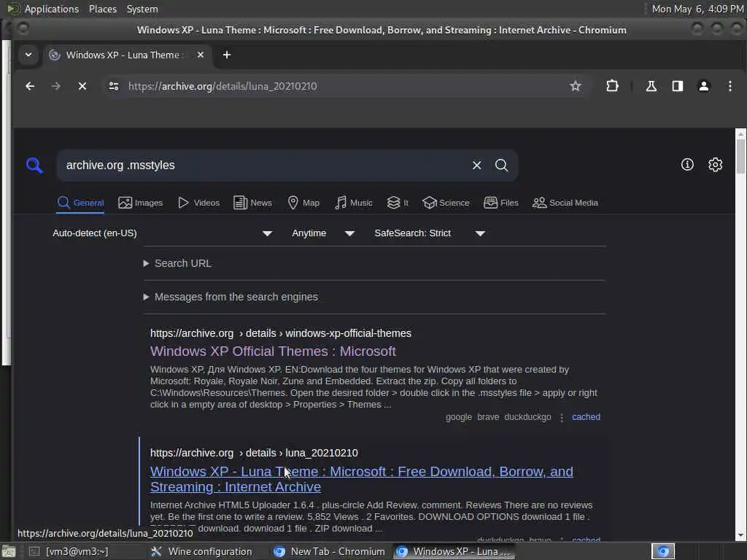Stop loading the page
Screen dimensions: 747x560
[82, 86]
